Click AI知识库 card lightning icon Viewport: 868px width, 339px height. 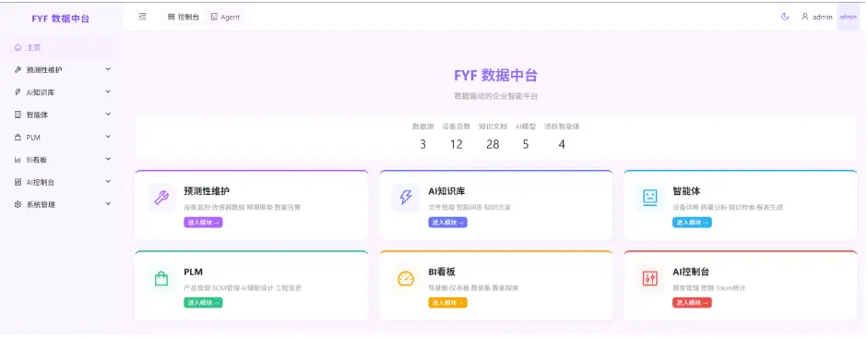pos(406,198)
